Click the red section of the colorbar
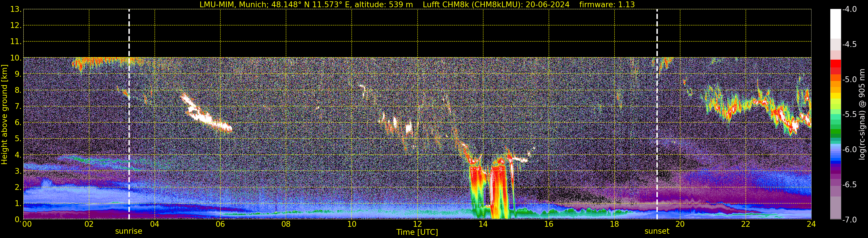868x238 pixels. [835, 67]
